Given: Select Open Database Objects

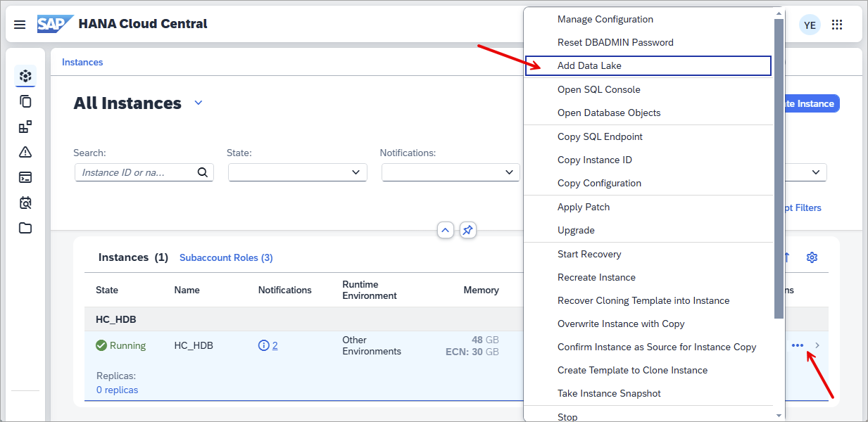Looking at the screenshot, I should point(649,113).
